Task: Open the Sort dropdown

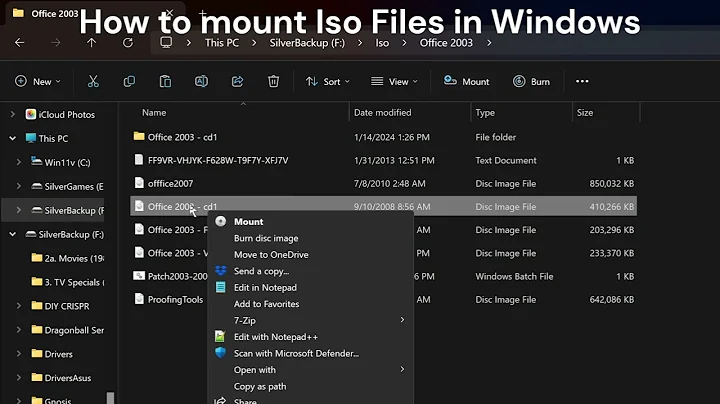Action: coord(328,82)
